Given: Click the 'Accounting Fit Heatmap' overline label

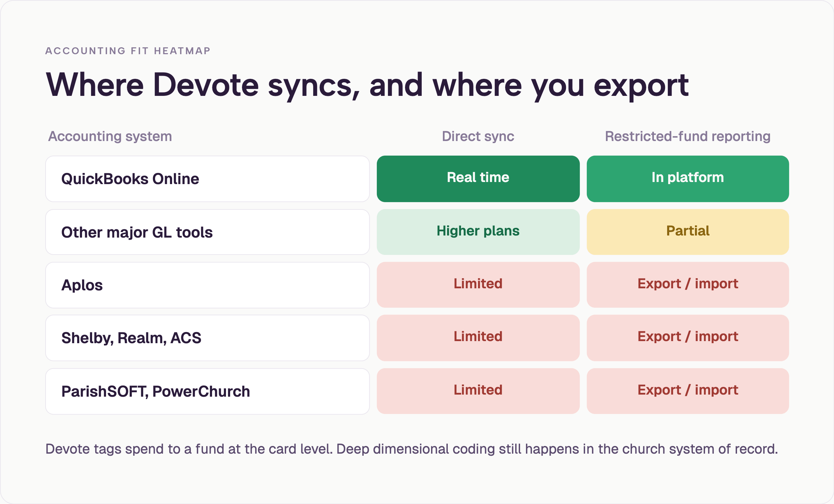Looking at the screenshot, I should [128, 51].
